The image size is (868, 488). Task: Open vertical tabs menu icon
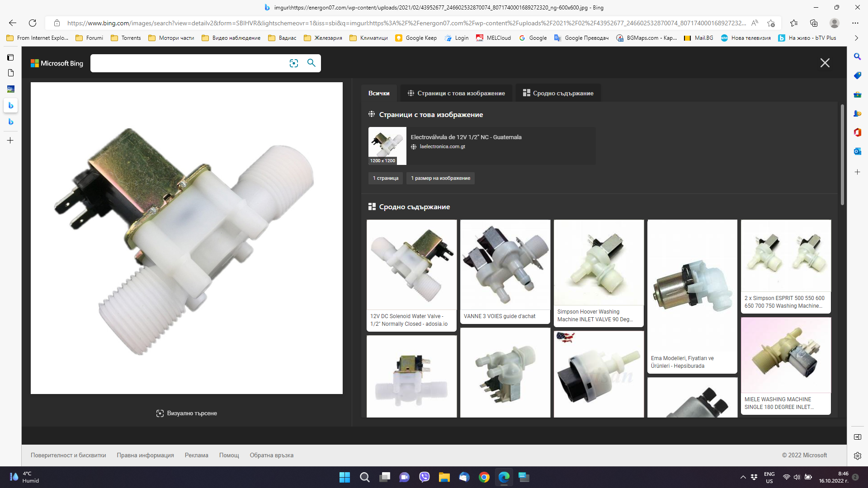tap(10, 57)
